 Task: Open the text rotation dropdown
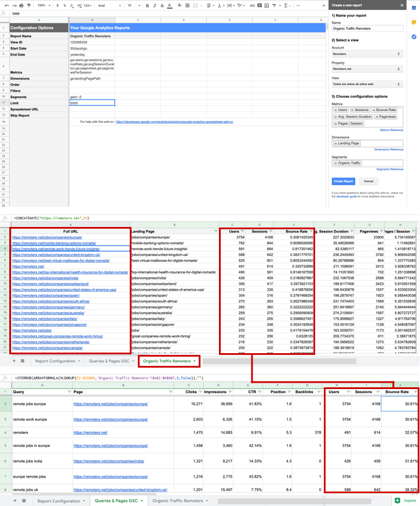click(240, 5)
